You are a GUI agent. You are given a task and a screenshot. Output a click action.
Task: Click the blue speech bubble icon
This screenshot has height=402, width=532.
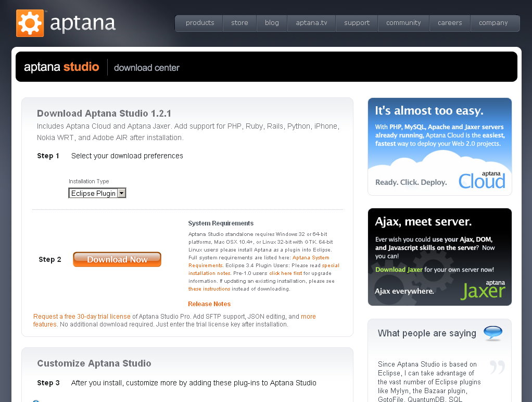coord(492,333)
